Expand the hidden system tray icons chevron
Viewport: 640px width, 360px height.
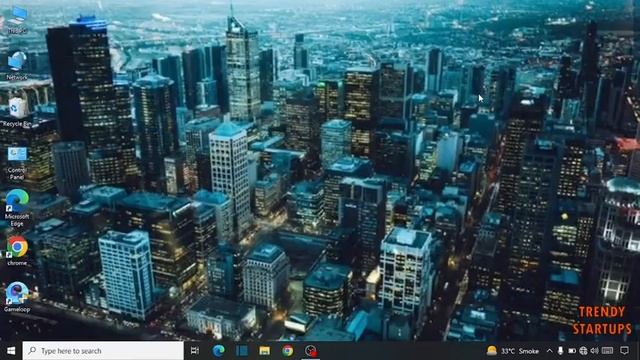click(549, 351)
